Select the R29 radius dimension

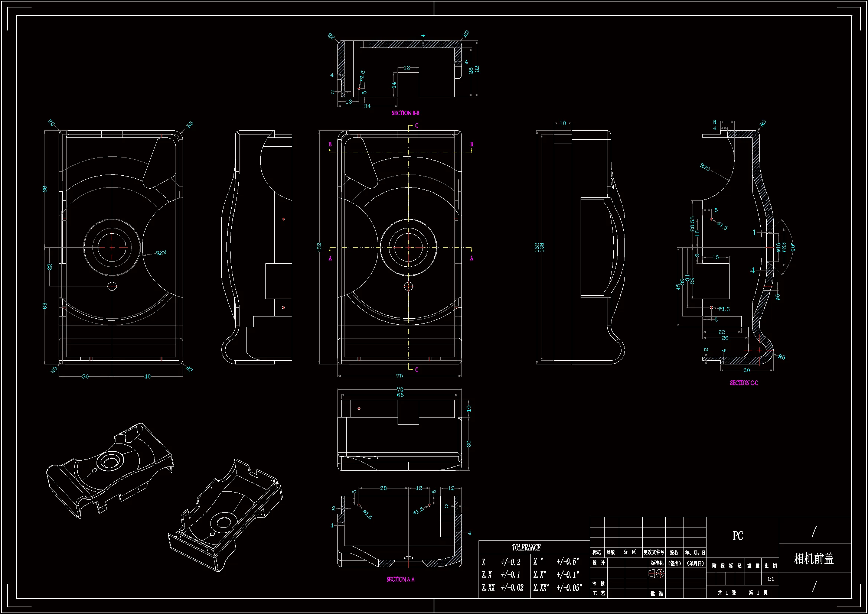point(161,252)
